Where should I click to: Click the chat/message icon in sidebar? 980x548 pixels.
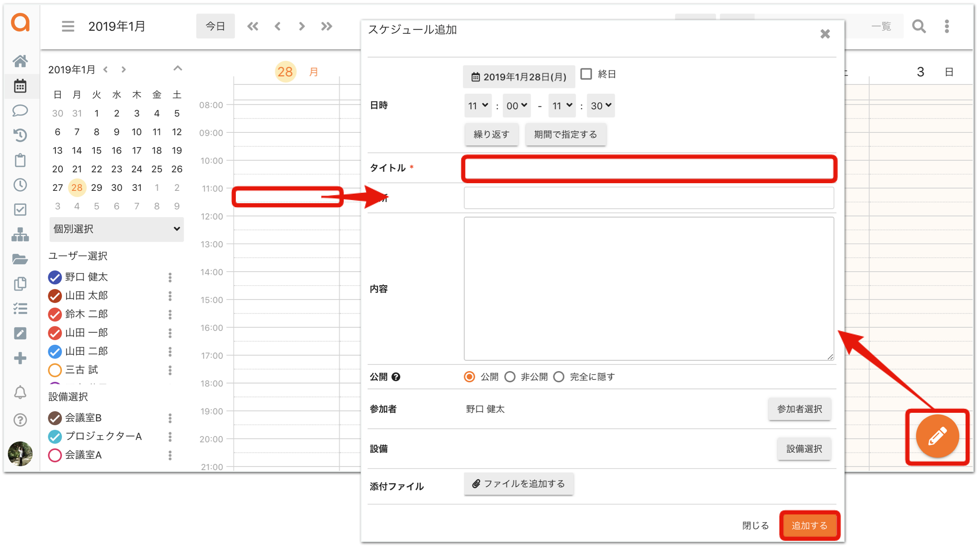(x=20, y=110)
